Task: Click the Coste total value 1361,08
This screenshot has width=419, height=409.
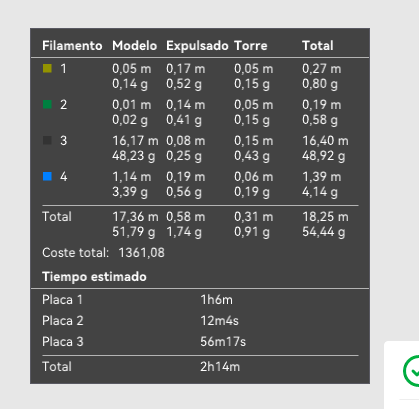Action: pyautogui.click(x=141, y=253)
